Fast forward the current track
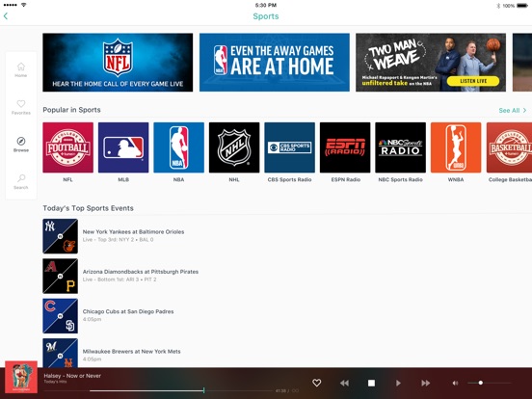Image resolution: width=532 pixels, height=399 pixels. (425, 383)
